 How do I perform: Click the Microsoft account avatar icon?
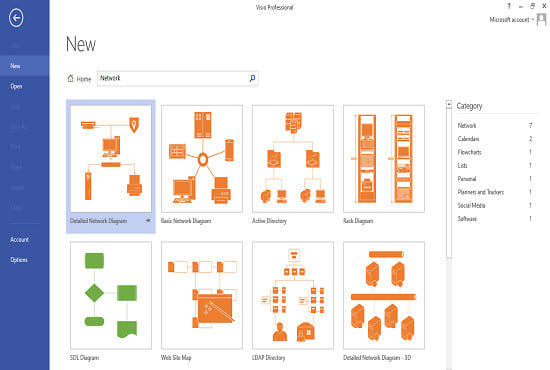(x=542, y=19)
